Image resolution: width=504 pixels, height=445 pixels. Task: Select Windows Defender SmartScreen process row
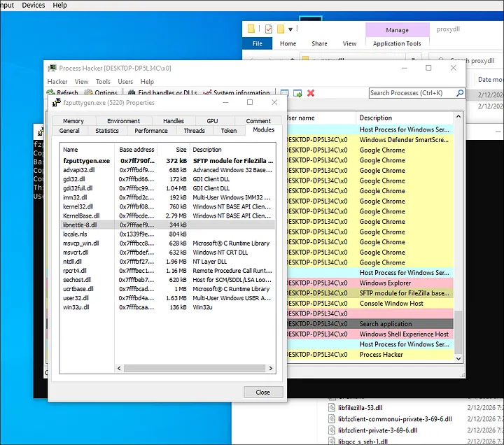[370, 140]
